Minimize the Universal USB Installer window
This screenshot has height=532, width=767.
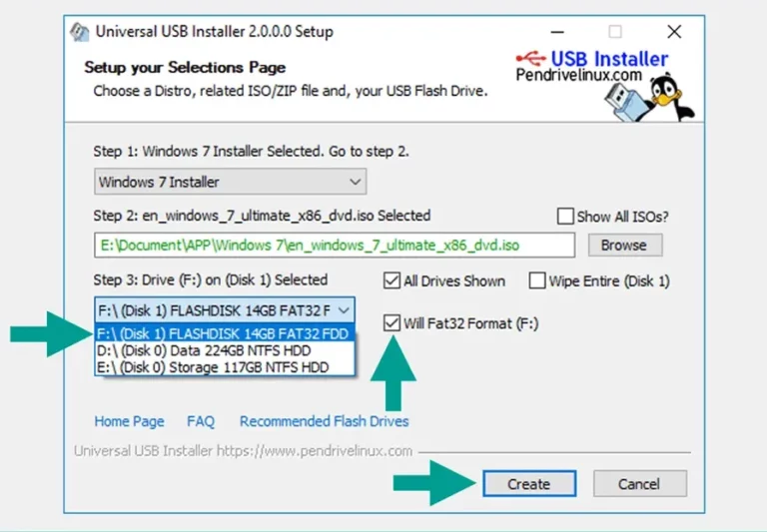coord(557,32)
